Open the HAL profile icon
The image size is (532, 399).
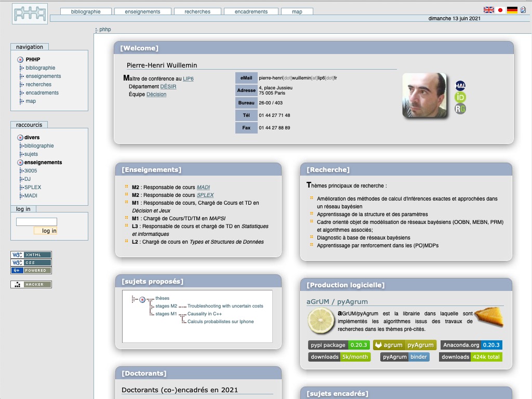coord(460,86)
